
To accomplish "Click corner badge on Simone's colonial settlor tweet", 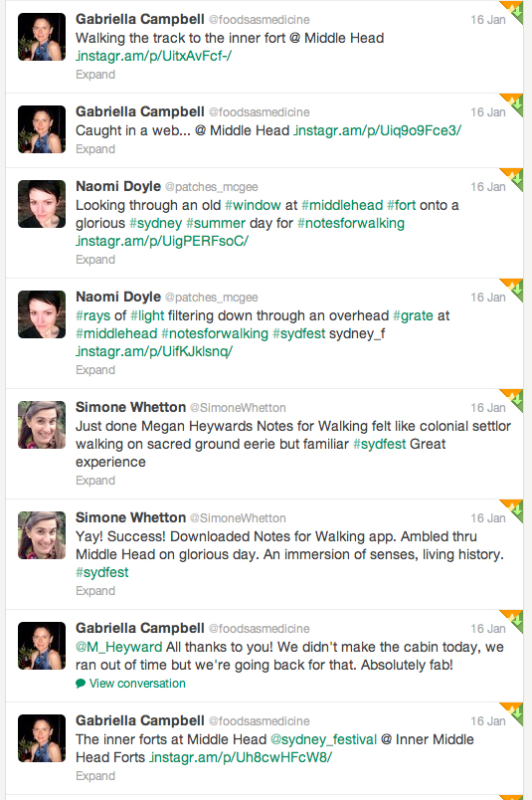I will pos(513,399).
